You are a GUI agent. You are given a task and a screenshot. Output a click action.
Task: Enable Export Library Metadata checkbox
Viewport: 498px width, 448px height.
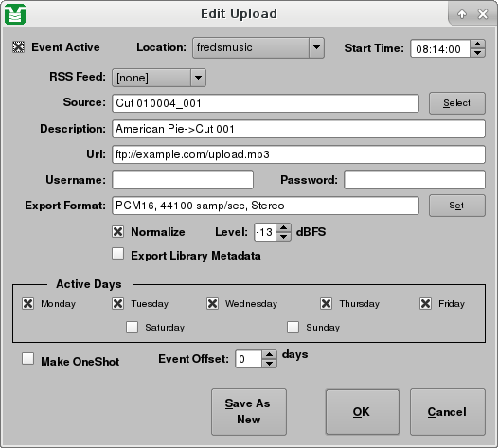(x=117, y=254)
